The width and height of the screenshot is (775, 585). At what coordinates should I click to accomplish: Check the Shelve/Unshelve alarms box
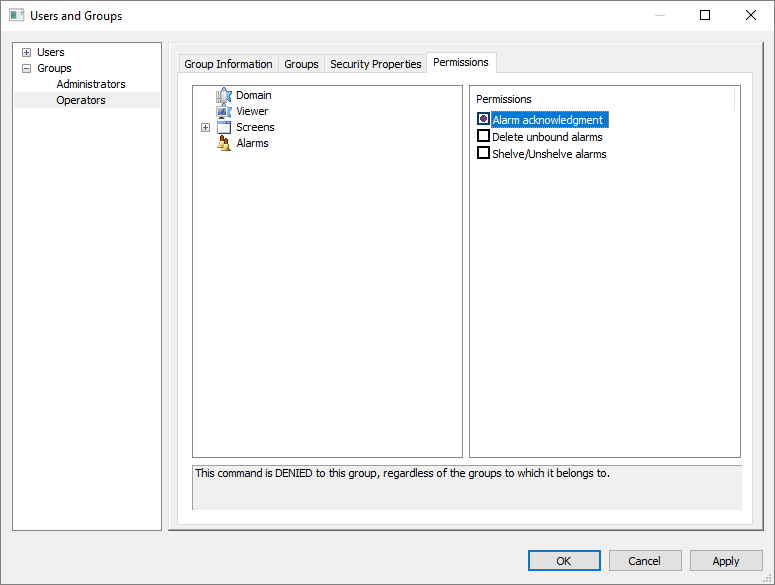click(484, 154)
